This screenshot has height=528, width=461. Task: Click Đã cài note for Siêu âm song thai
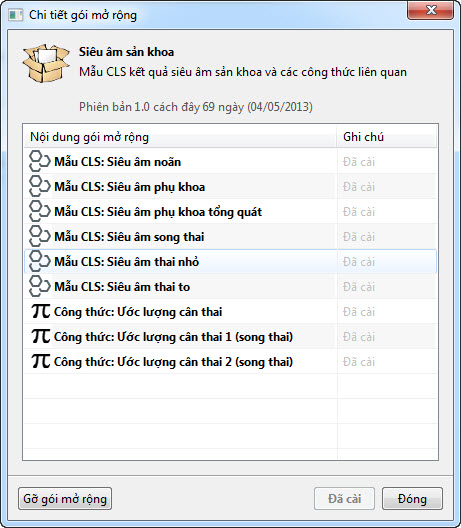pyautogui.click(x=359, y=237)
